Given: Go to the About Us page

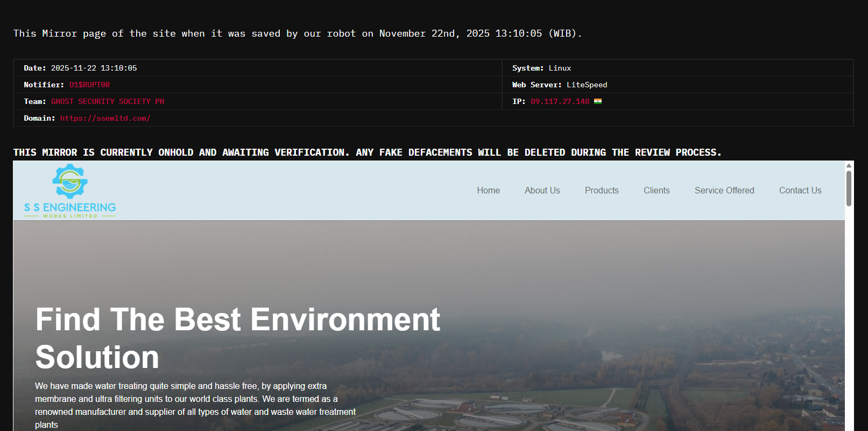Looking at the screenshot, I should tap(542, 191).
